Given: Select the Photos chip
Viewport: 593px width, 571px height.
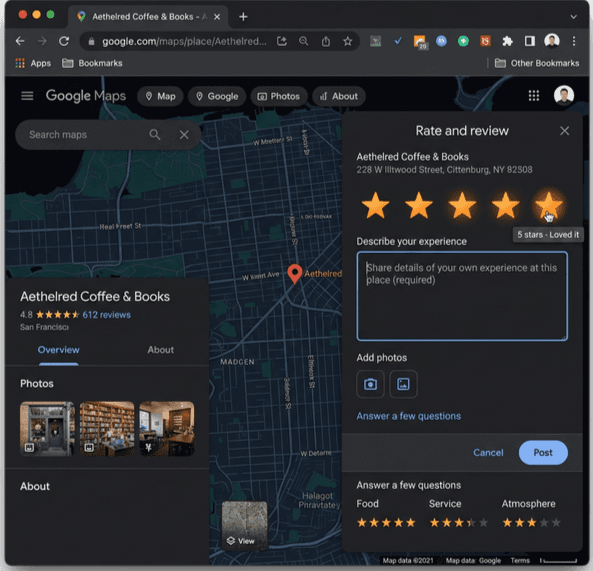Looking at the screenshot, I should tap(279, 96).
